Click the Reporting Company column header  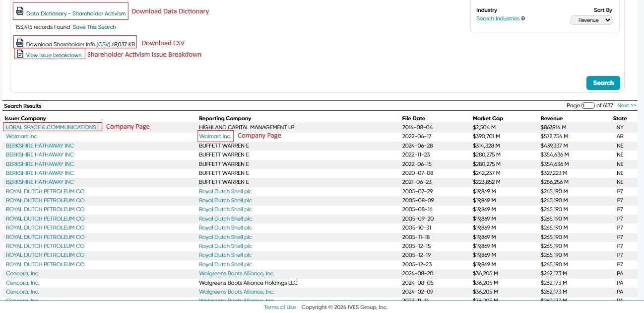[225, 118]
